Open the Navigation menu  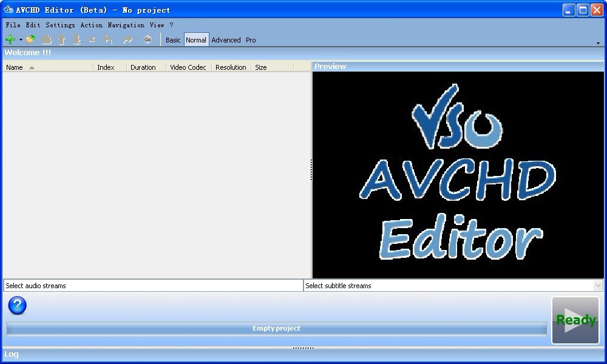pos(126,25)
